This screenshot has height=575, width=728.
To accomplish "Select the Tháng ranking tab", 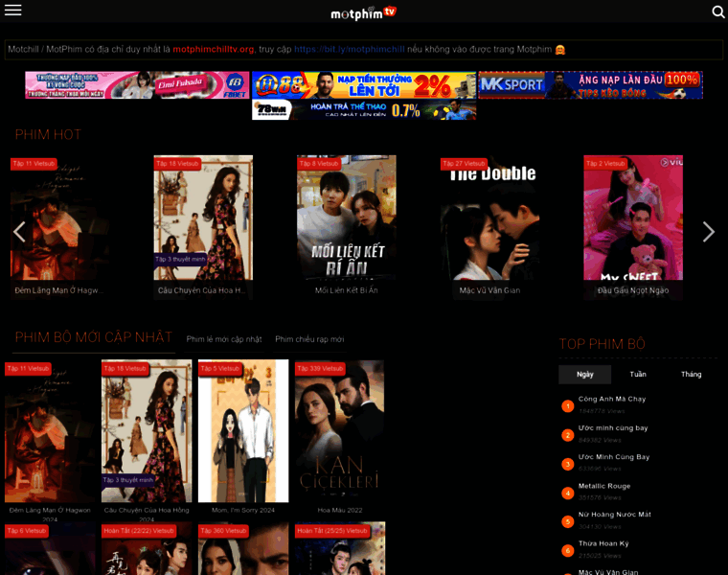I will coord(691,375).
